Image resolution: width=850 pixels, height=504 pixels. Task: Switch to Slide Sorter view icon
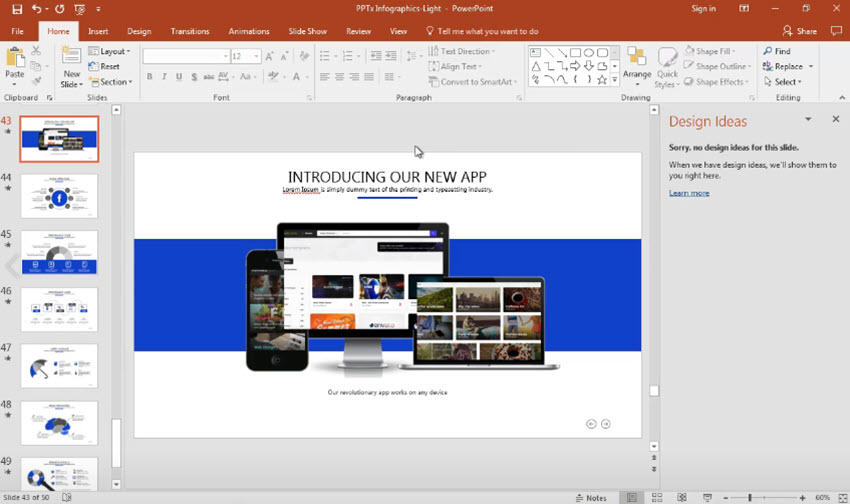pyautogui.click(x=656, y=497)
